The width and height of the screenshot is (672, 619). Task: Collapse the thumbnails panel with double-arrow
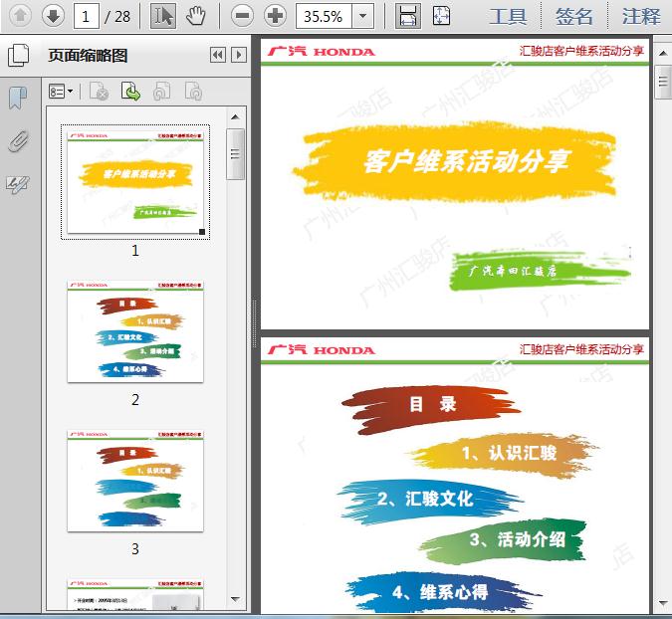point(218,56)
